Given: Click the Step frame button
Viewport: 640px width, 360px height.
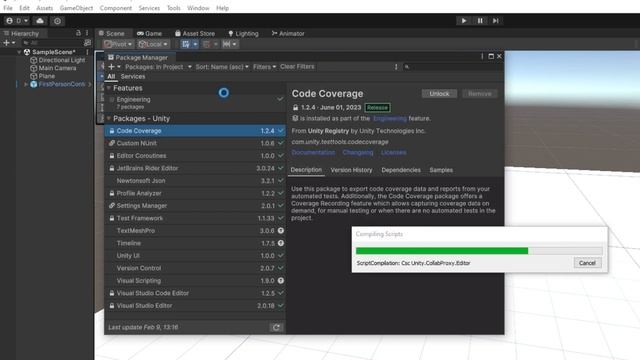Looking at the screenshot, I should pyautogui.click(x=496, y=21).
